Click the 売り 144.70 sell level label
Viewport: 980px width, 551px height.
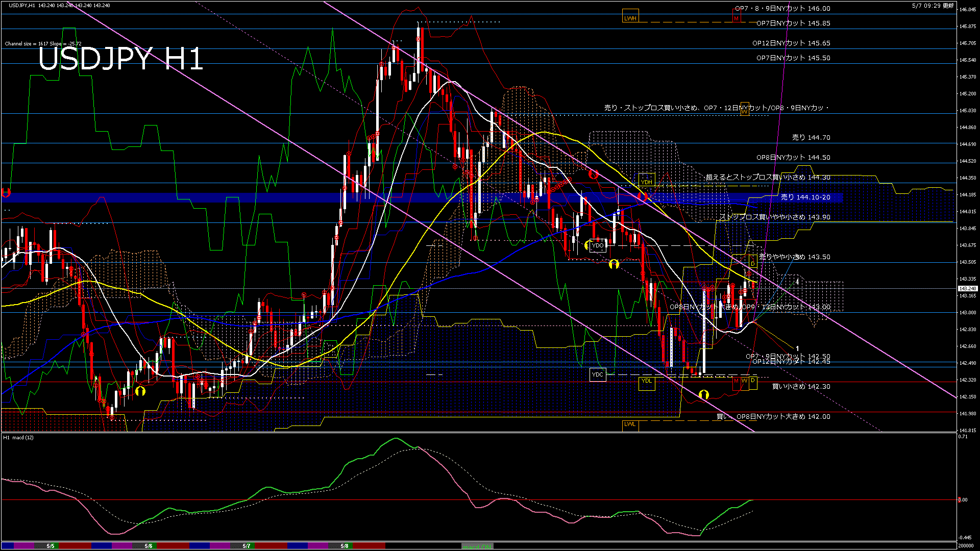point(811,138)
